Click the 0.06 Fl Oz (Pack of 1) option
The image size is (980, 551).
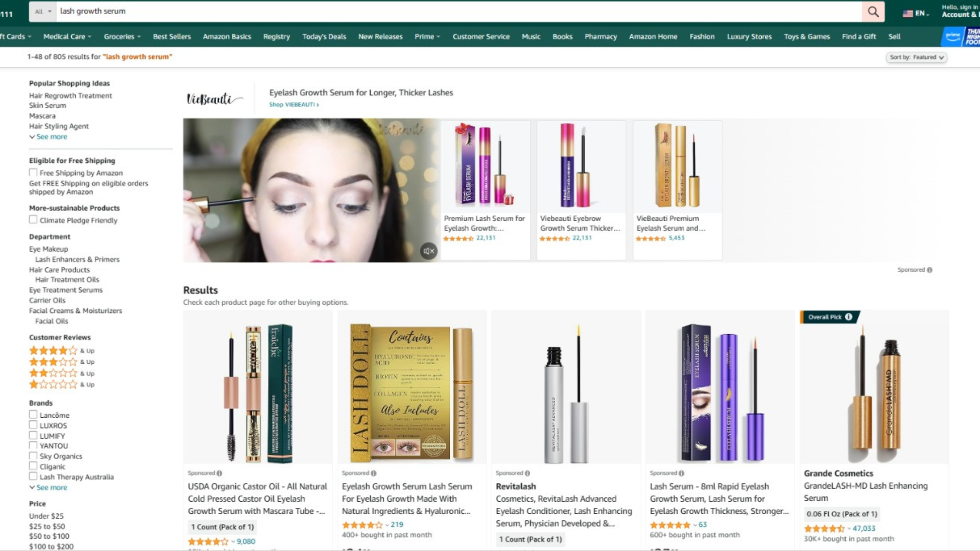coord(842,514)
